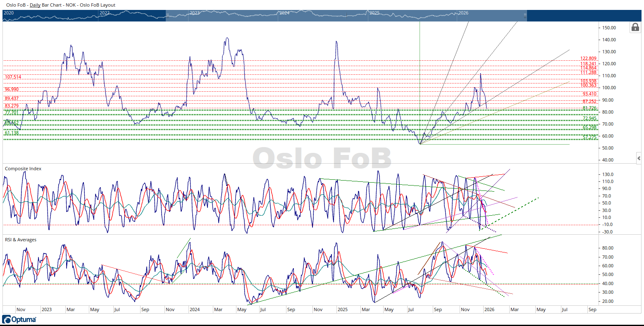
Task: Click the 150.00 price scale value
Action: pos(609,28)
